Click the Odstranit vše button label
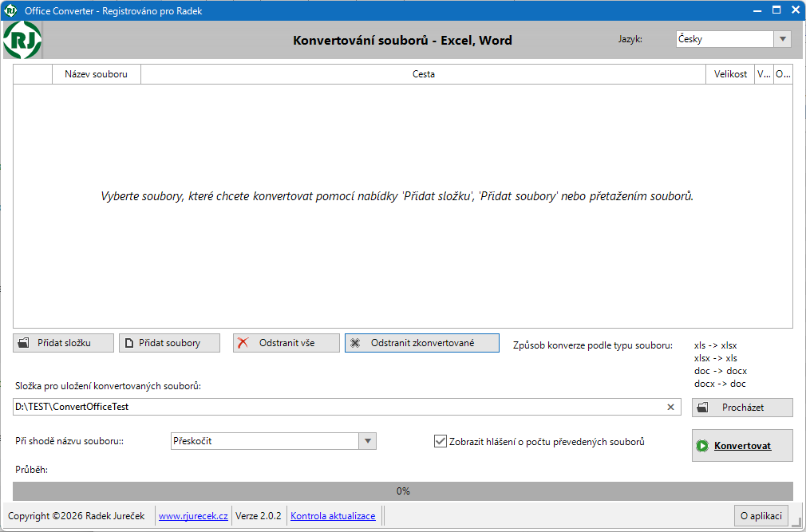 (x=286, y=343)
